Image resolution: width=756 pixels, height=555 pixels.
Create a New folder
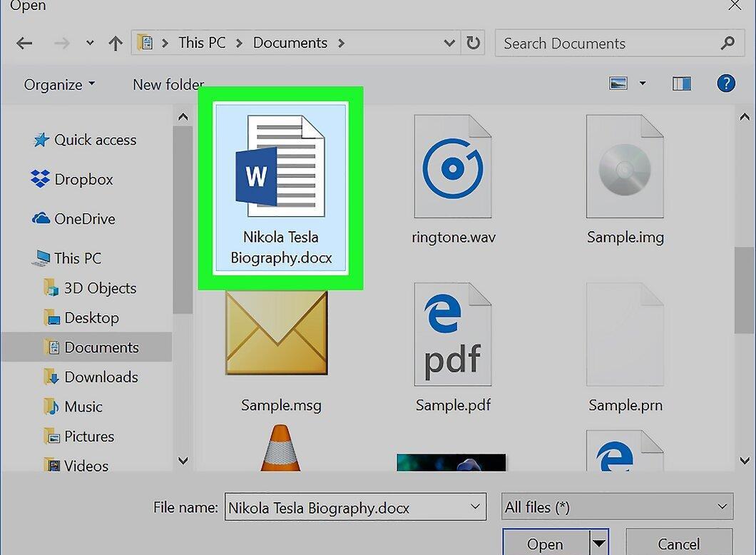click(x=168, y=84)
